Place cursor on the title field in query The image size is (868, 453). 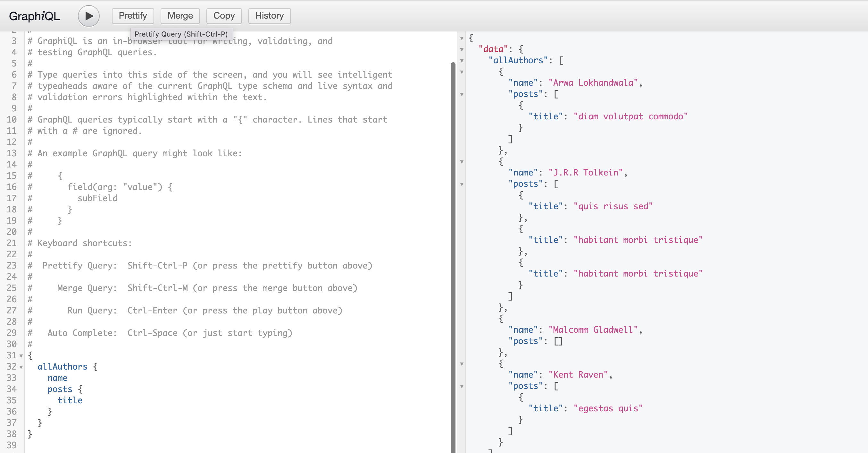point(70,400)
